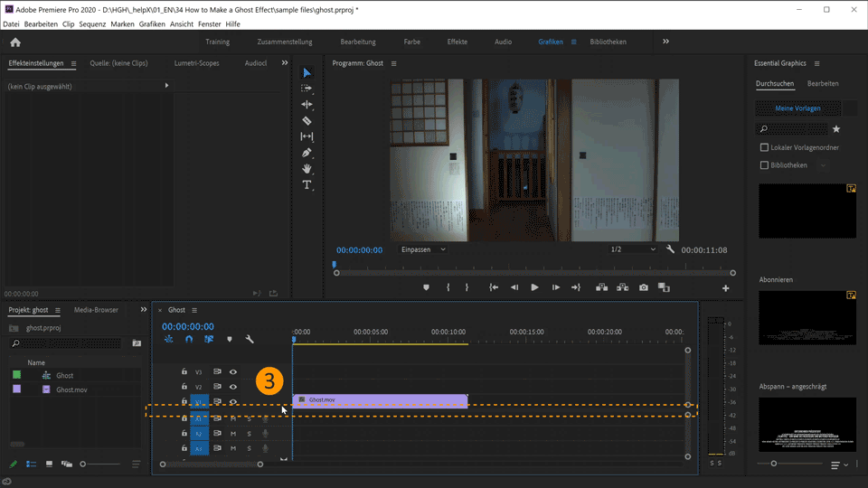Select the Ghost.mov clip in timeline

[x=380, y=399]
